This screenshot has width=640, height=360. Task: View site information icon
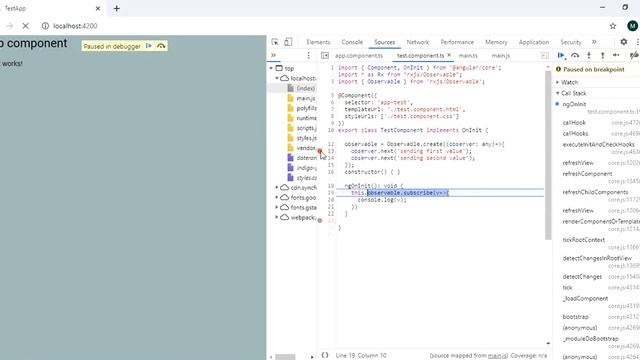(45, 26)
